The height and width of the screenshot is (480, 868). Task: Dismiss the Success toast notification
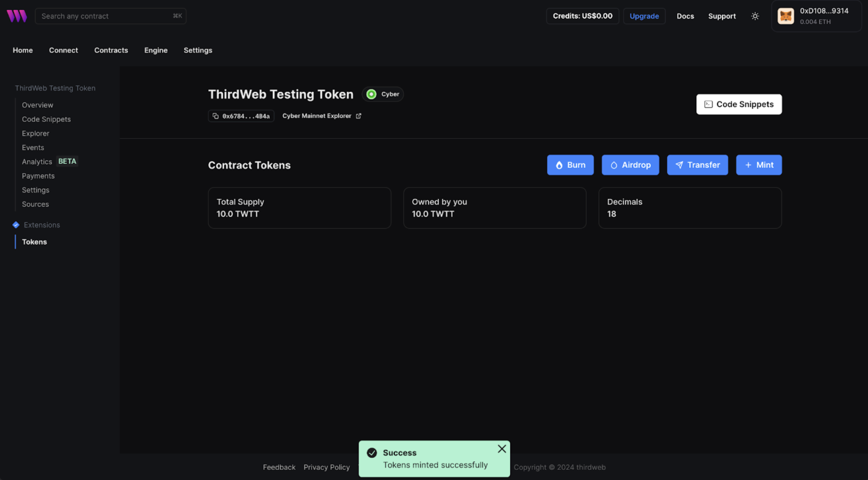click(502, 449)
